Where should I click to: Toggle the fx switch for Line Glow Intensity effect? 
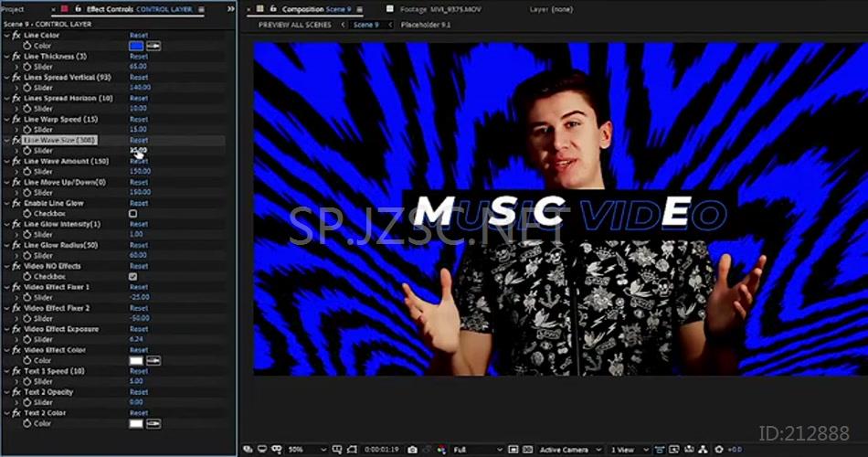[16, 224]
